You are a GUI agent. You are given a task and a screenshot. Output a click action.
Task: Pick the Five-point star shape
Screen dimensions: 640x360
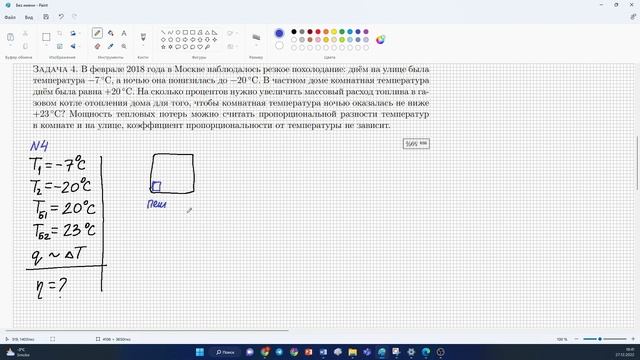163,47
